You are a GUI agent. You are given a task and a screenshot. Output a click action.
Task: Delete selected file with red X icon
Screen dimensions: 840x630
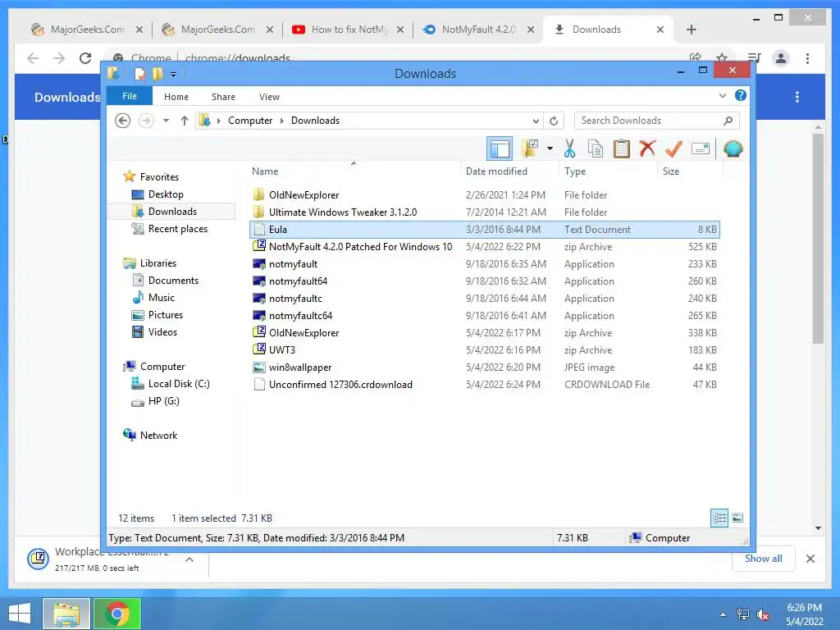pos(648,148)
